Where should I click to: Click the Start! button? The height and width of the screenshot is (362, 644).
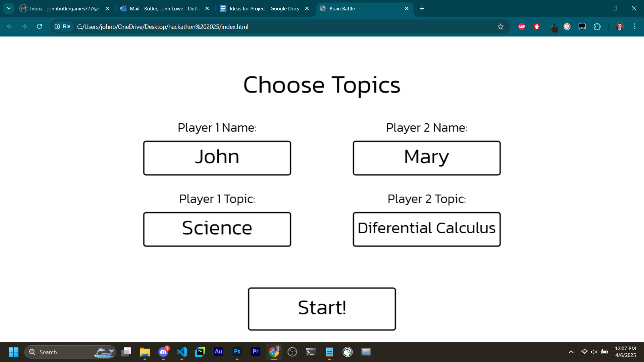[322, 309]
